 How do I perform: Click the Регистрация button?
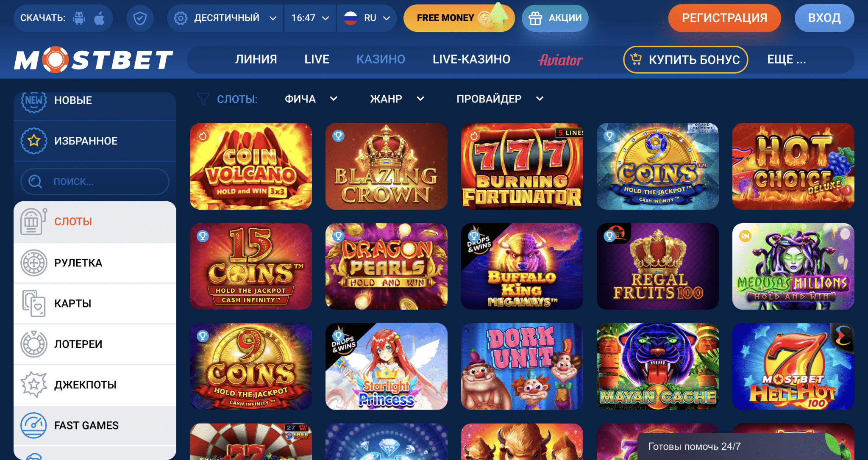[x=724, y=18]
